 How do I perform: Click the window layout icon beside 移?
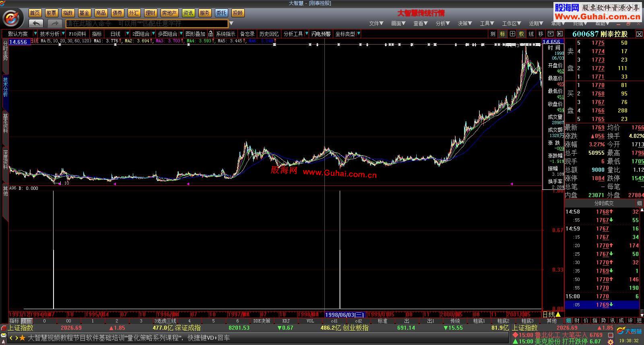click(x=550, y=34)
